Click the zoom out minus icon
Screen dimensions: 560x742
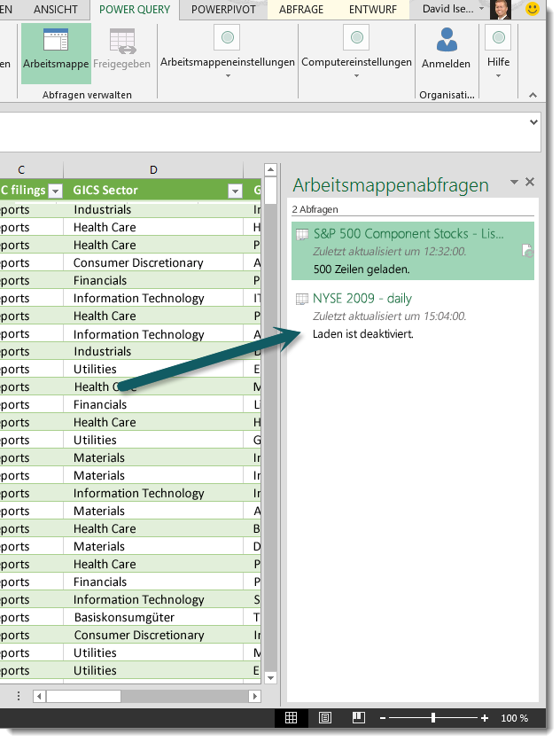click(383, 718)
